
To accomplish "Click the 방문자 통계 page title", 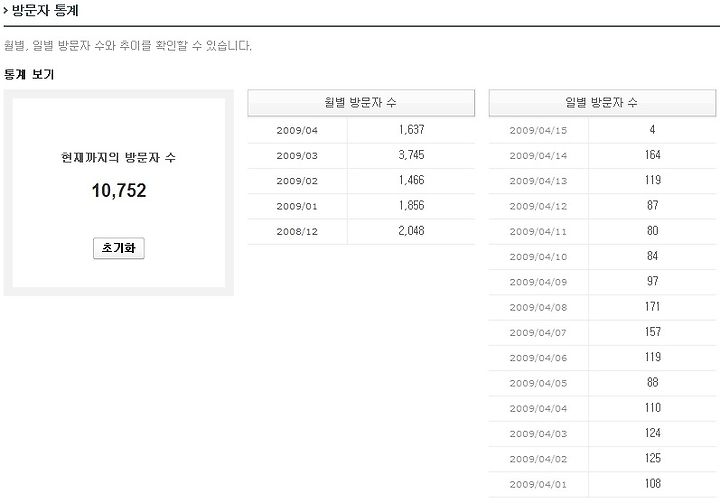I will (45, 10).
